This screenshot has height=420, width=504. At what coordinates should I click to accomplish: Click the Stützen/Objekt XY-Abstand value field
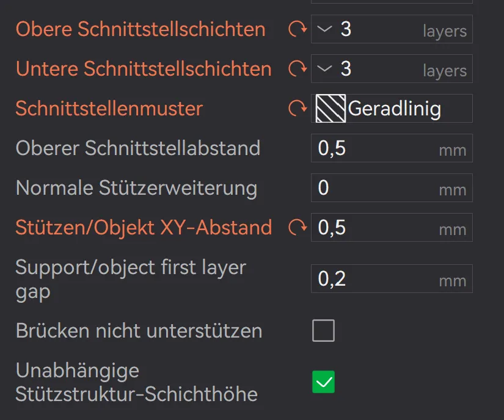tap(392, 227)
